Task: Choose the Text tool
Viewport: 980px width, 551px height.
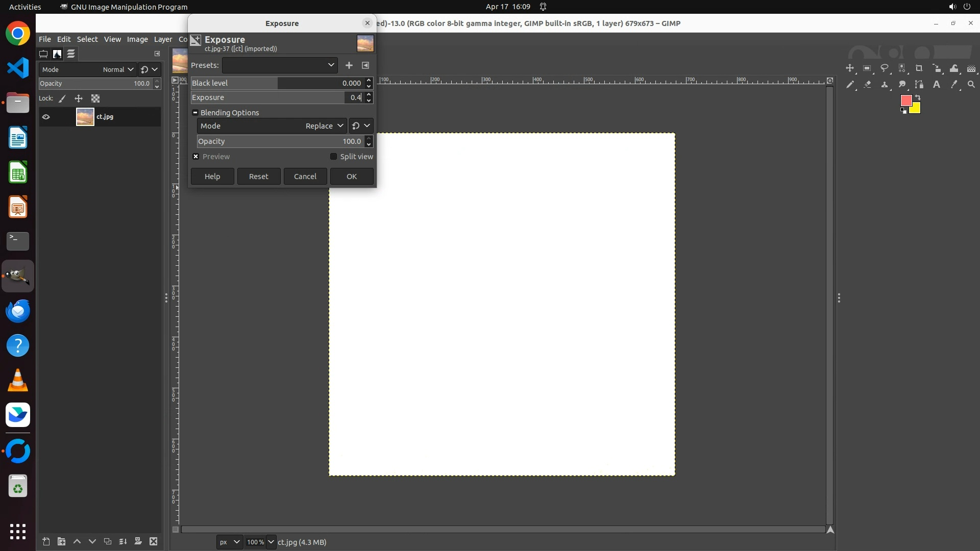Action: click(937, 85)
